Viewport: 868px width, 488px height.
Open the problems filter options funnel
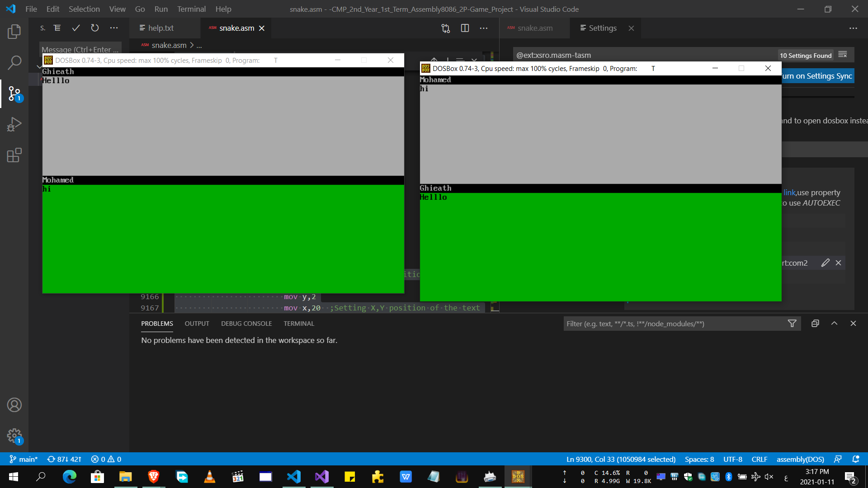[792, 324]
